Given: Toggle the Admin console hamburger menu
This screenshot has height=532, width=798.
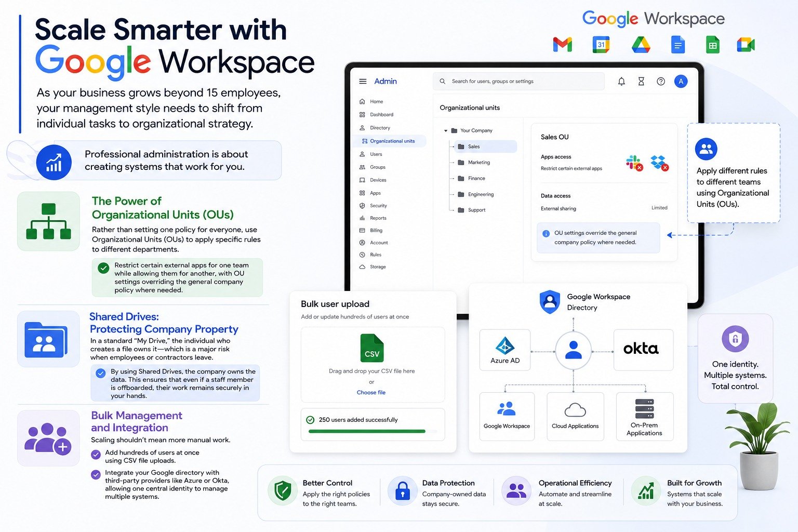Looking at the screenshot, I should 363,82.
